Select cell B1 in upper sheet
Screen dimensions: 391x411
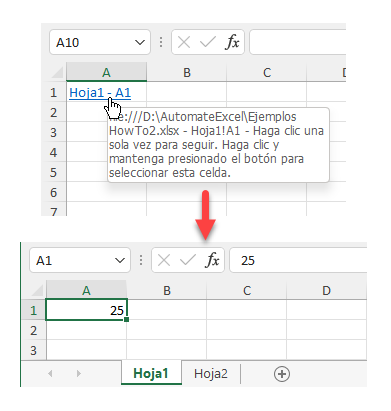click(x=187, y=92)
